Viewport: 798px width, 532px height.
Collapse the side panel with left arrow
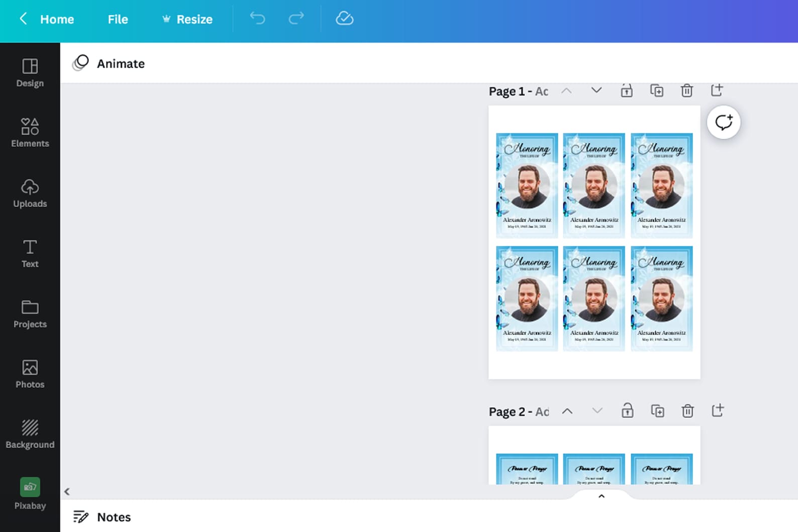(67, 491)
